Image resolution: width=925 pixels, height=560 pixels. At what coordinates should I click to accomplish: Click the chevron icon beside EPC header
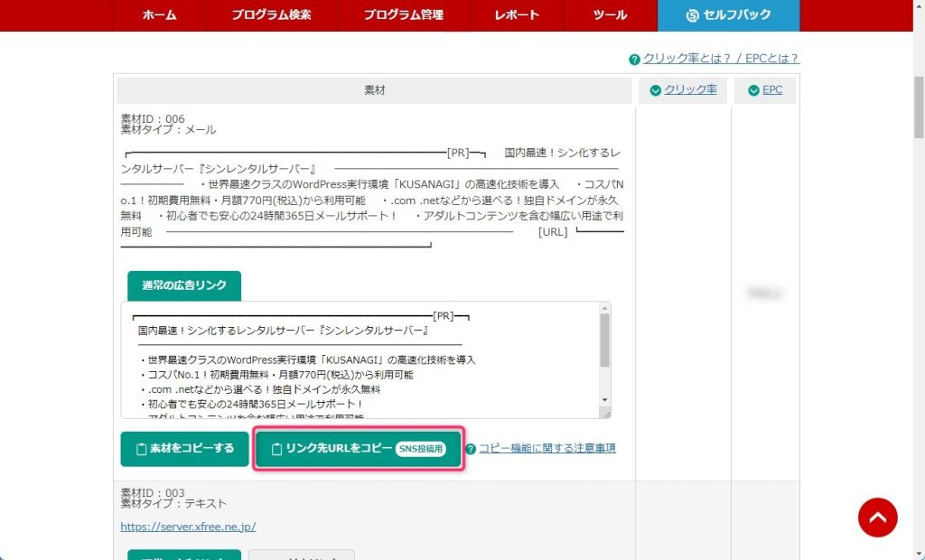pyautogui.click(x=753, y=90)
